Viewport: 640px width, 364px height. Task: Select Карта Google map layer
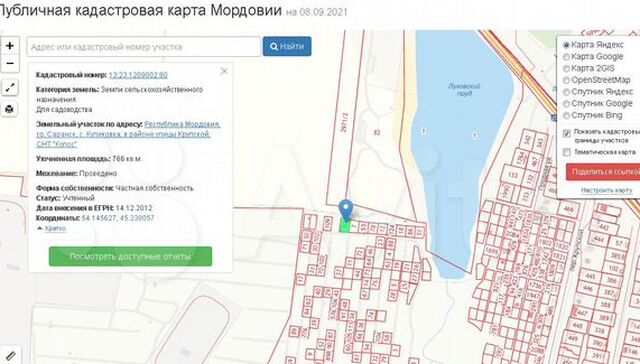click(566, 57)
